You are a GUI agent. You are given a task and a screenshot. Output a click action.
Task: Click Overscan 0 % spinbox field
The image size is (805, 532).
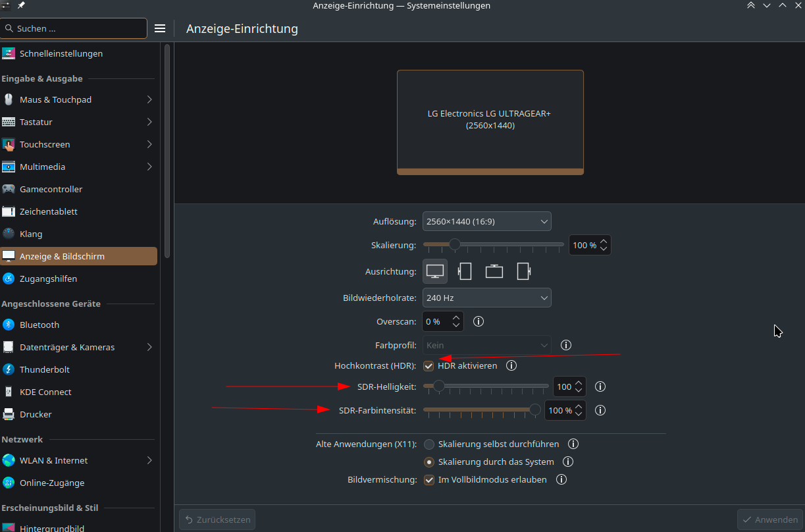(x=443, y=321)
